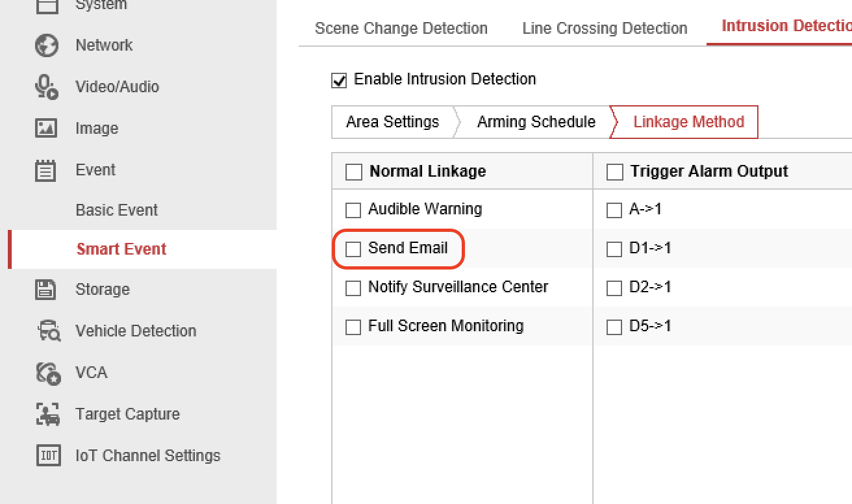Tick Notify Surveillance Center checkbox
Image resolution: width=852 pixels, height=504 pixels.
(x=353, y=288)
